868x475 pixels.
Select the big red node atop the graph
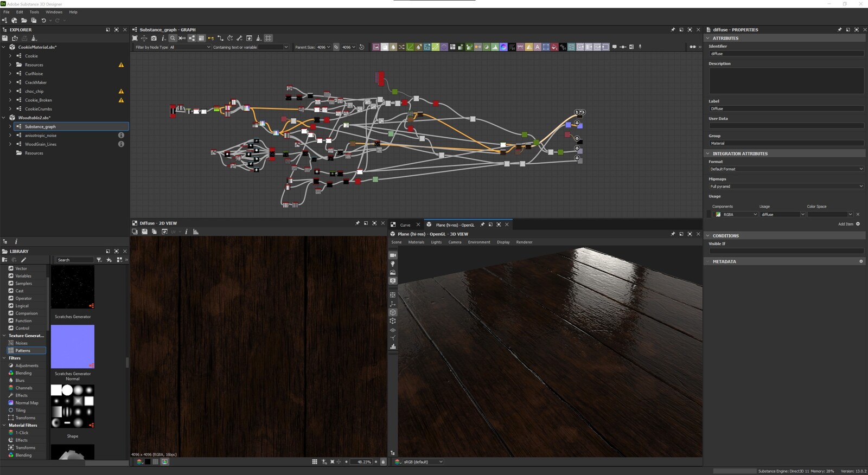(x=380, y=79)
